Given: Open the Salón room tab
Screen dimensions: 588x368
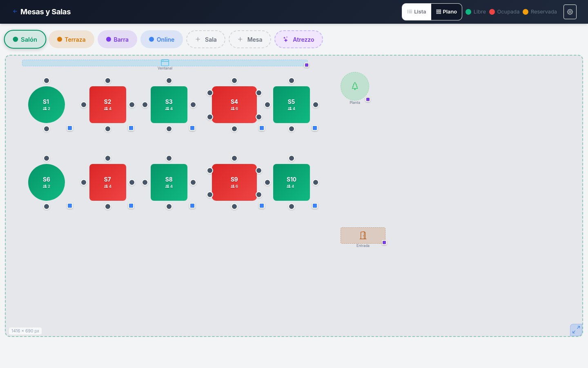Looking at the screenshot, I should (x=25, y=39).
